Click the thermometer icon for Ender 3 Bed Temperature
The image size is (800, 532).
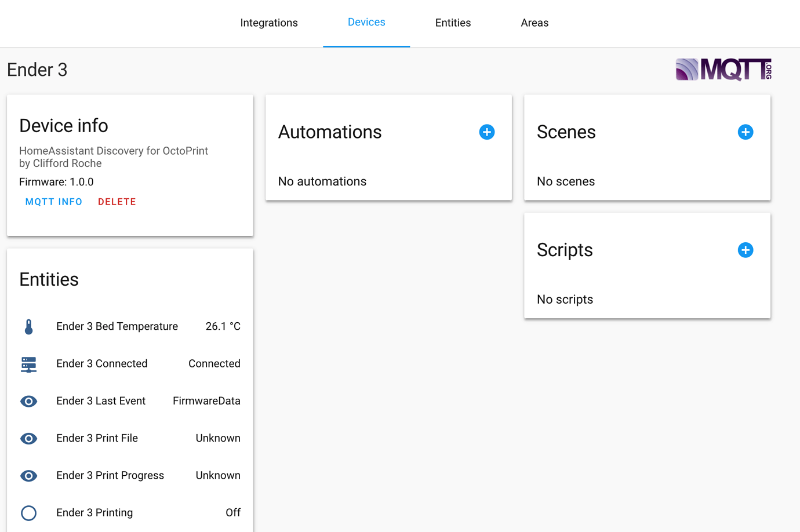(28, 326)
